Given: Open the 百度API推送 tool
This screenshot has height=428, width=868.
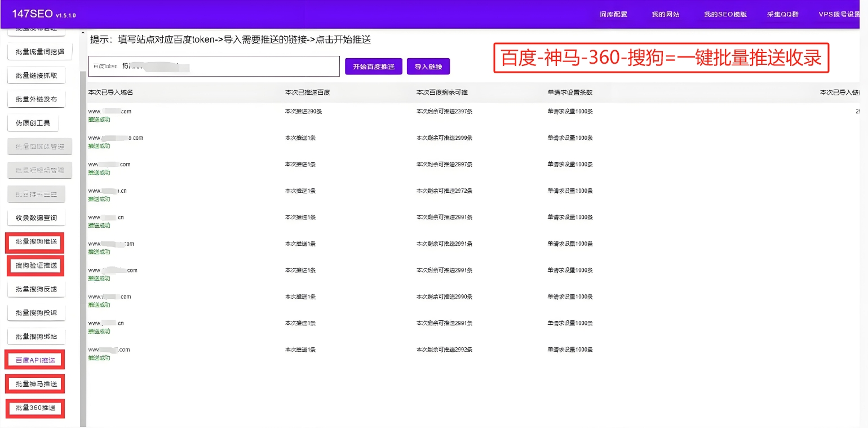Looking at the screenshot, I should (x=35, y=359).
